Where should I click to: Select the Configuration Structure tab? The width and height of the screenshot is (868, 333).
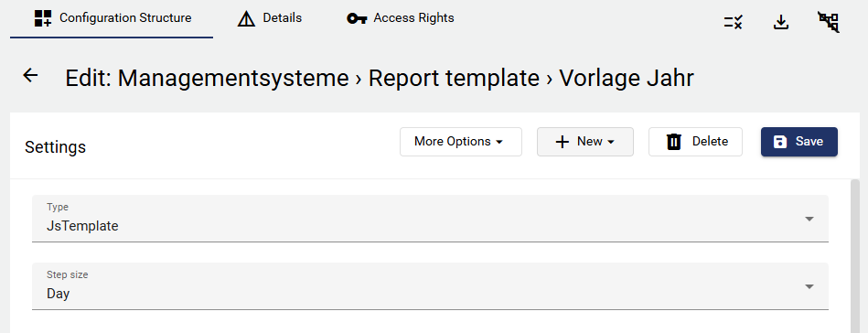(113, 19)
